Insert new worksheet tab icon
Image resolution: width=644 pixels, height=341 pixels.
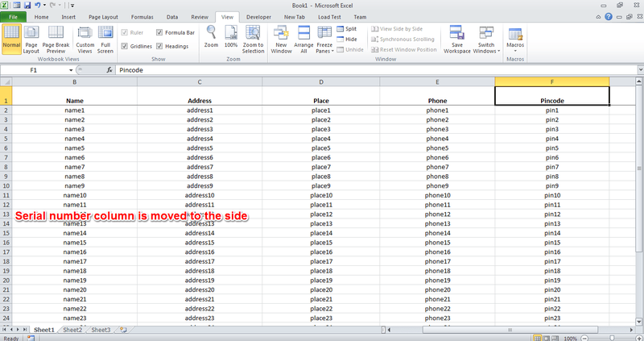[x=123, y=330]
